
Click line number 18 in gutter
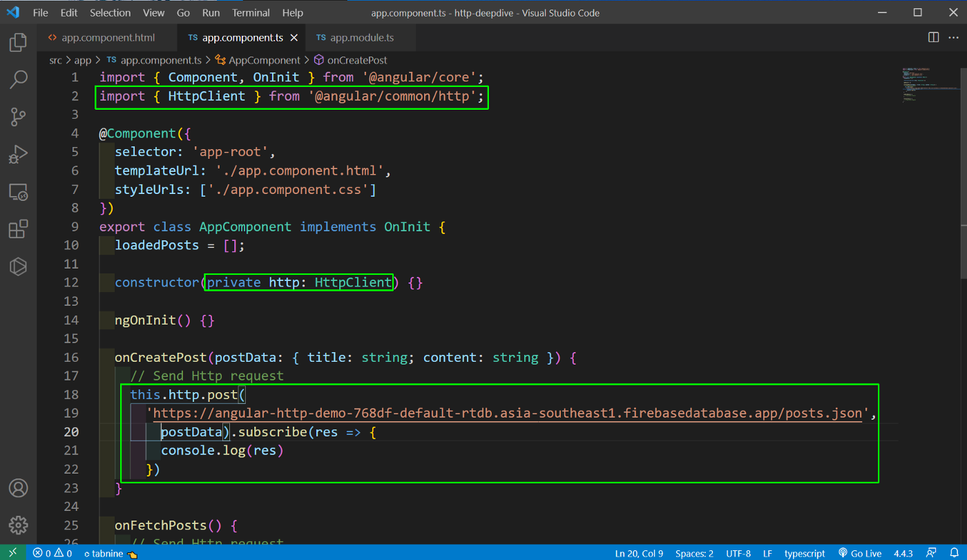pyautogui.click(x=71, y=394)
